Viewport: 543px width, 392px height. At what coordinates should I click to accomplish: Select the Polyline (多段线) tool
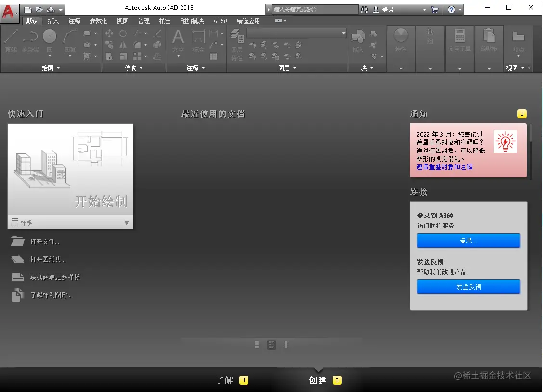tap(30, 41)
